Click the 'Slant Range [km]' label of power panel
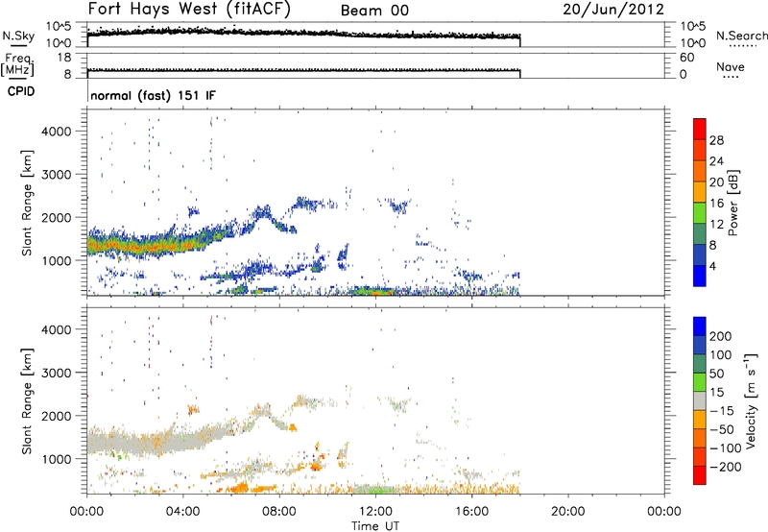 pos(27,203)
